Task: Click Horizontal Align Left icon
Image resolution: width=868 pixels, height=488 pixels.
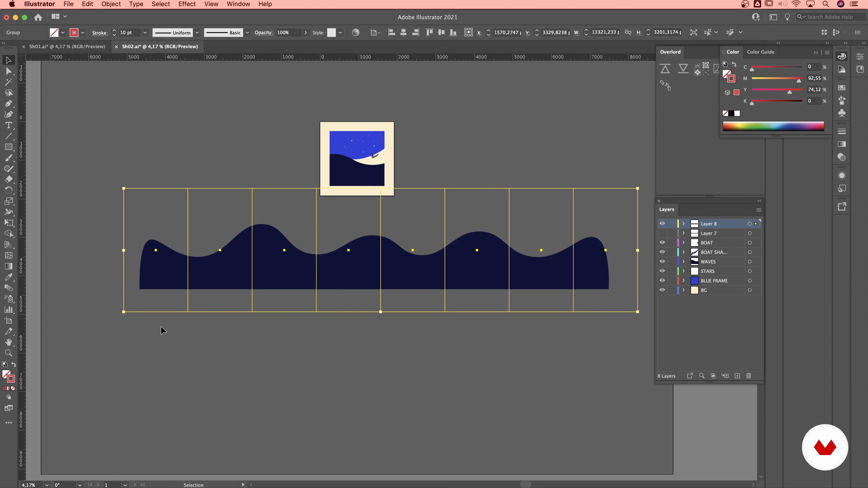Action: coord(392,32)
